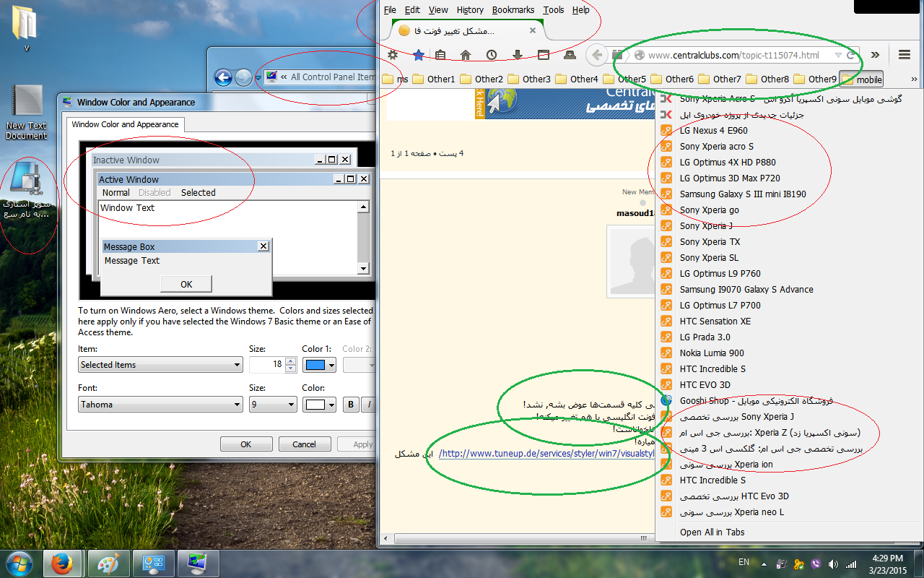Open LG Nexus 4 E960 bookmark
The image size is (924, 578).
click(789, 131)
